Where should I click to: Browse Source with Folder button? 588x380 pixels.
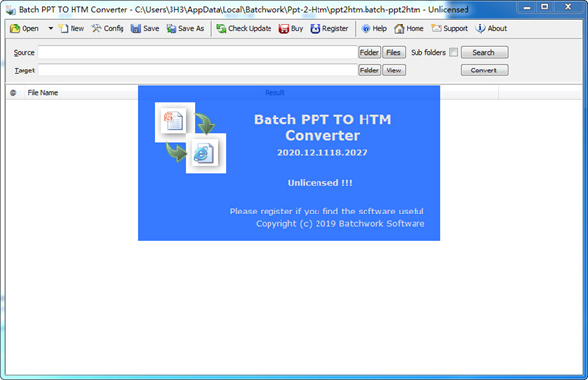(369, 53)
